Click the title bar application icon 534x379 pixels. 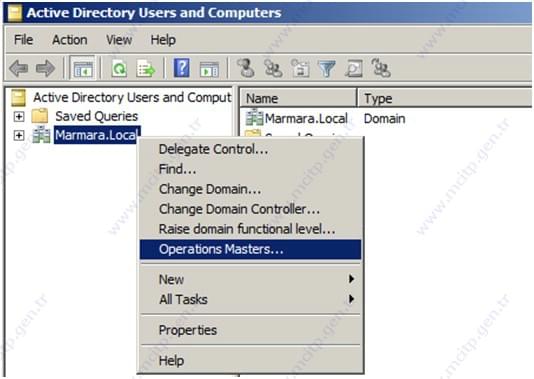15,13
